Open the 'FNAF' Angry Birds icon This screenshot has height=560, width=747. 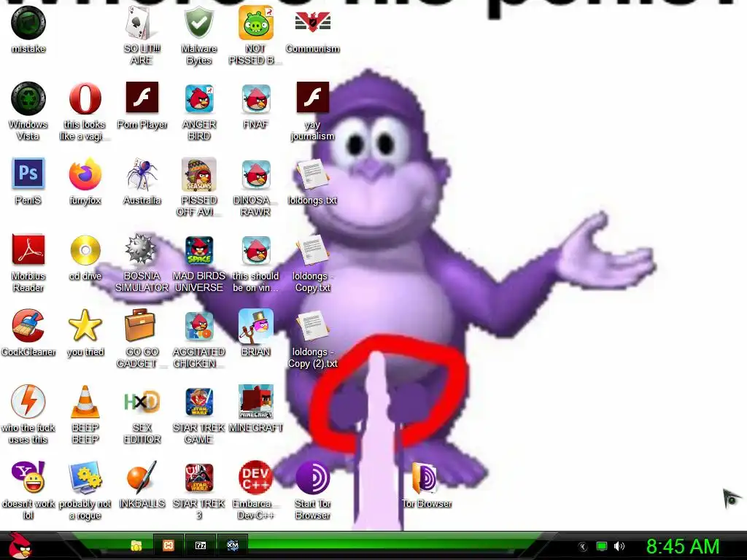click(x=256, y=98)
